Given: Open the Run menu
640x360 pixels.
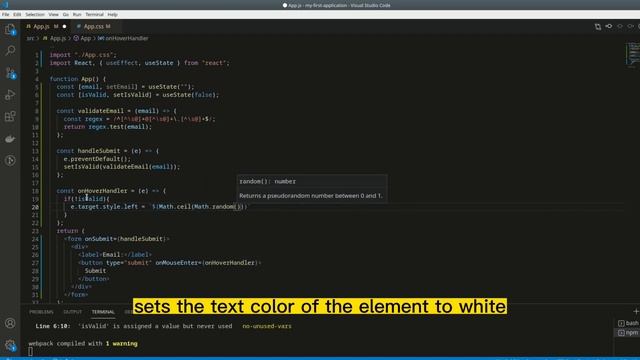Looking at the screenshot, I should pyautogui.click(x=77, y=14).
